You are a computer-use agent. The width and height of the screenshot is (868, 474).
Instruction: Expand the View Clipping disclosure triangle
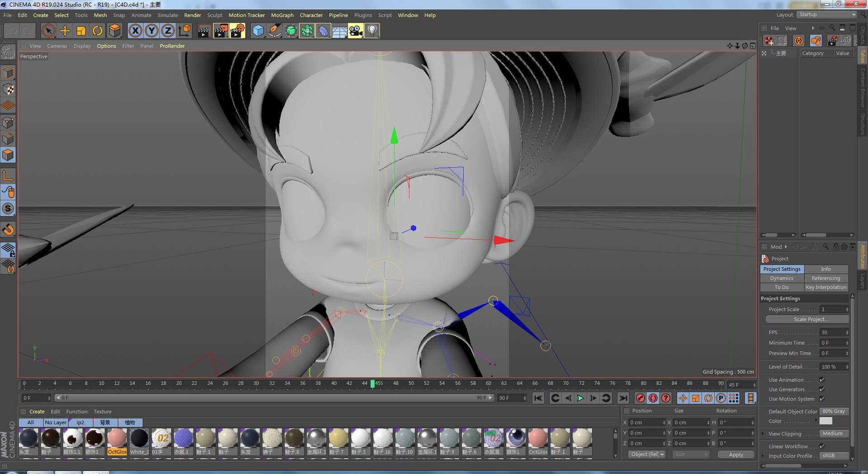[x=764, y=434]
